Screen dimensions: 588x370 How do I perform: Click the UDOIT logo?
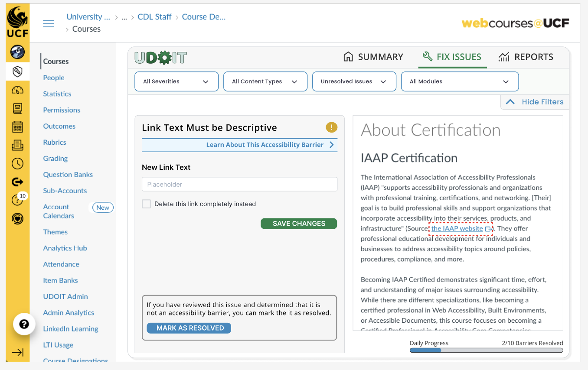[160, 58]
